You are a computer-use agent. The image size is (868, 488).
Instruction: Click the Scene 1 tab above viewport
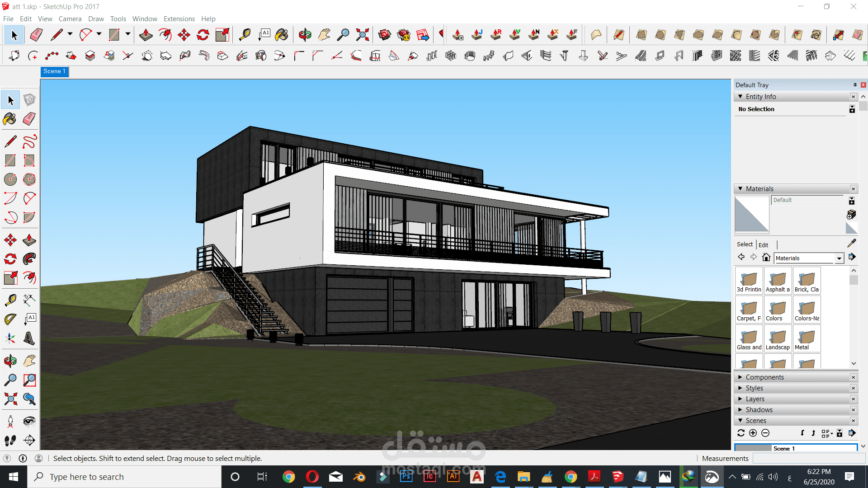tap(54, 71)
